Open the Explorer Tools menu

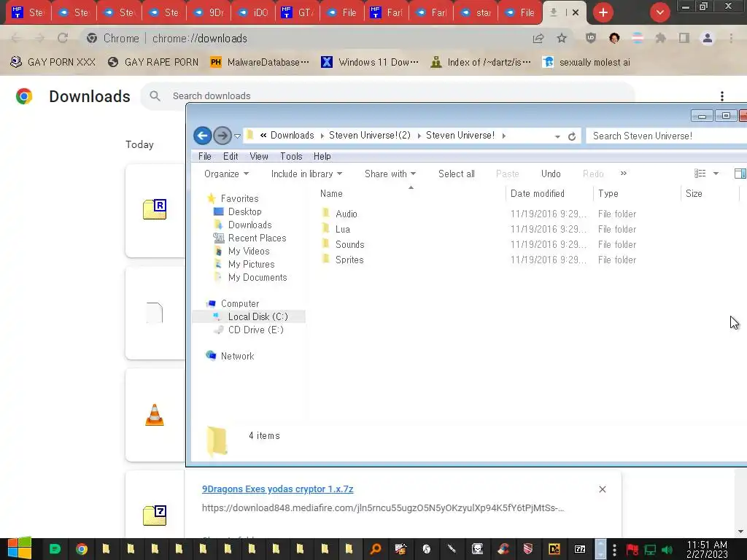(x=291, y=156)
